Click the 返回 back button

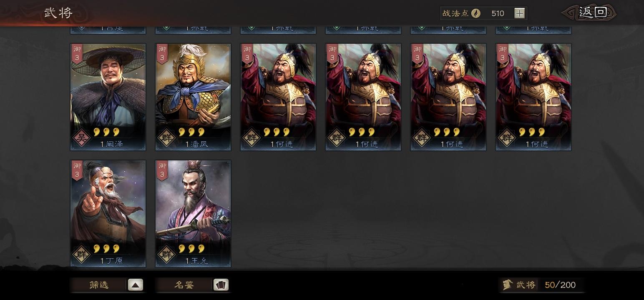[589, 12]
